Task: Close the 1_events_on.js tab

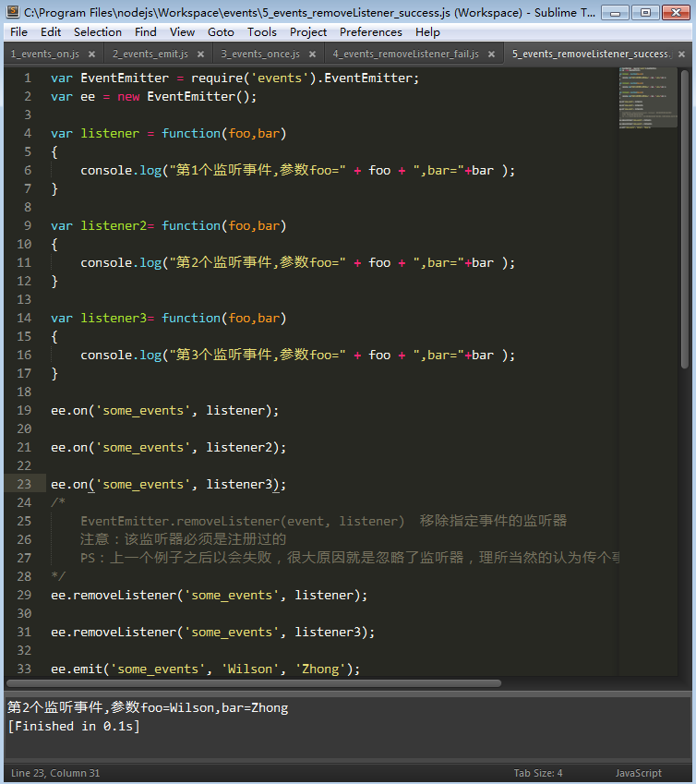Action: tap(92, 54)
